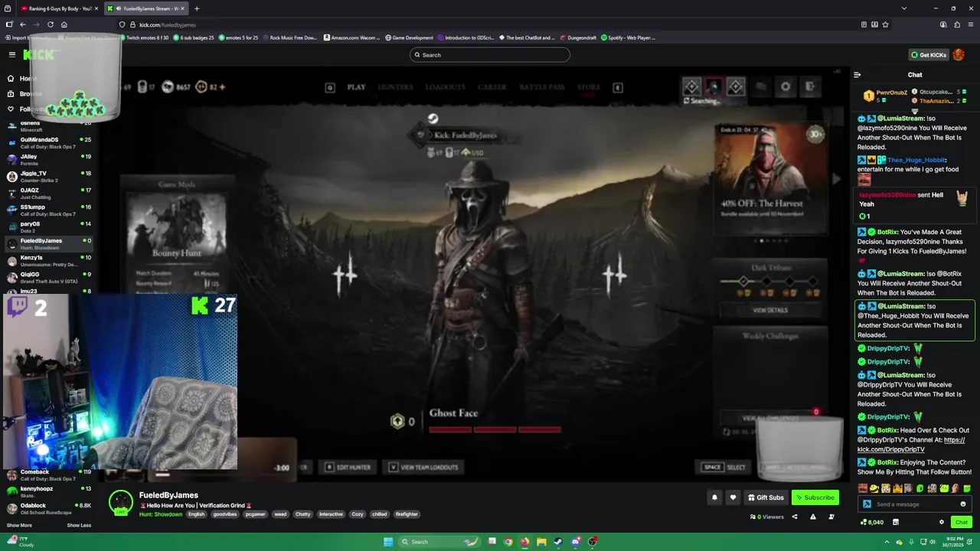This screenshot has width=980, height=551.
Task: Open JAlley Fortnite channel in sidebar
Action: coord(50,159)
